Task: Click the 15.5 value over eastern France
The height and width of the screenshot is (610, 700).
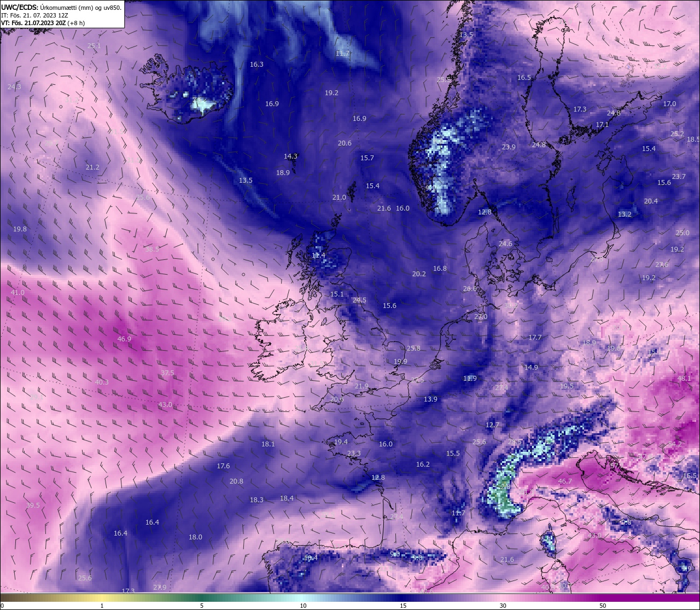Action: point(453,454)
